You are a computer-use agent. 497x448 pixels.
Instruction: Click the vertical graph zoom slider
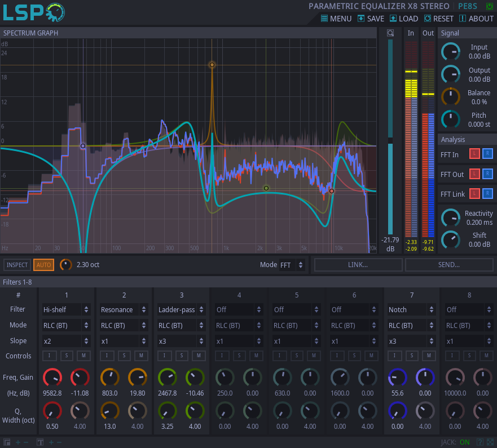[x=390, y=137]
